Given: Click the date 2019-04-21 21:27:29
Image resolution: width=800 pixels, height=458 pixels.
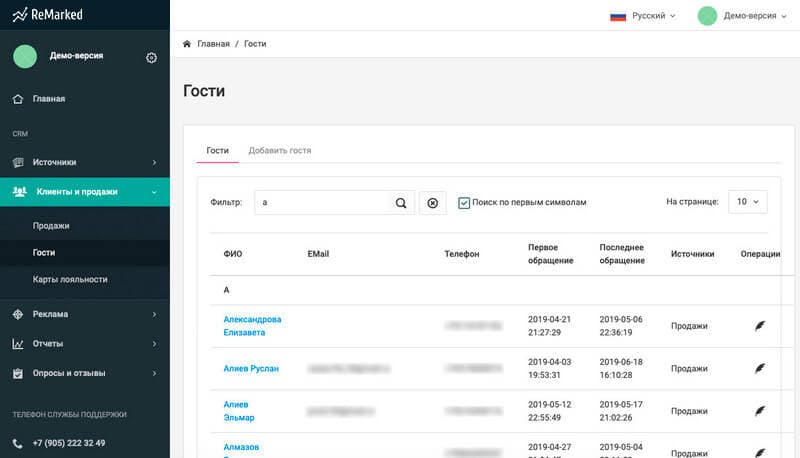Looking at the screenshot, I should click(549, 325).
